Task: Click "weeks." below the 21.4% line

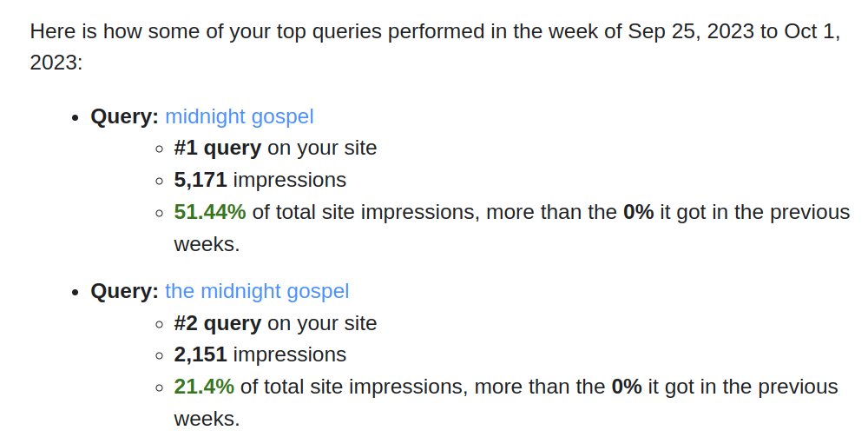Action: 207,419
